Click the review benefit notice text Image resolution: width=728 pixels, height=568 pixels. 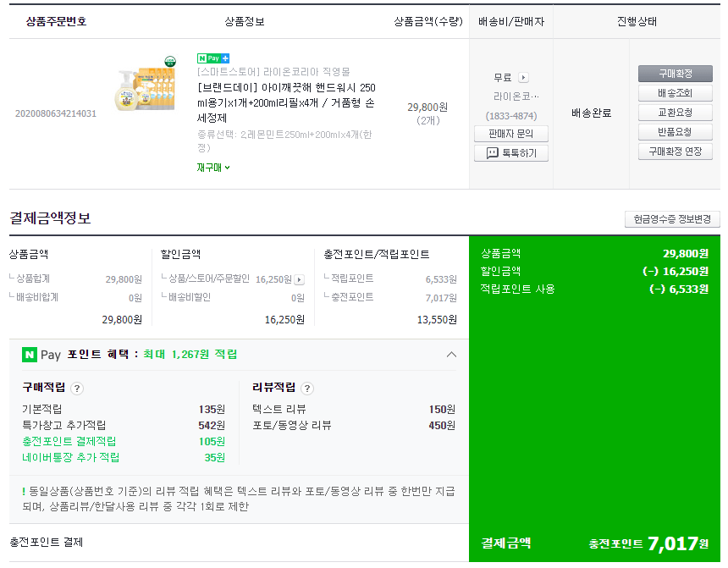click(239, 499)
